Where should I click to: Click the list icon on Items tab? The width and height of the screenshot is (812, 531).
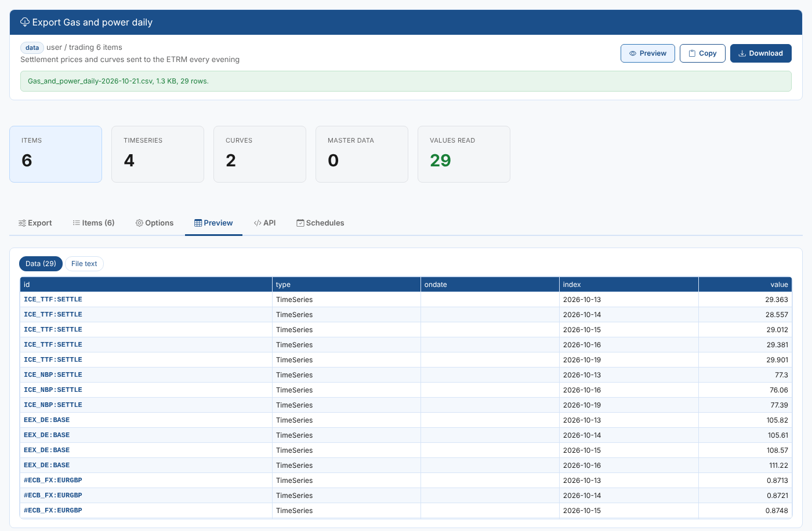[77, 223]
